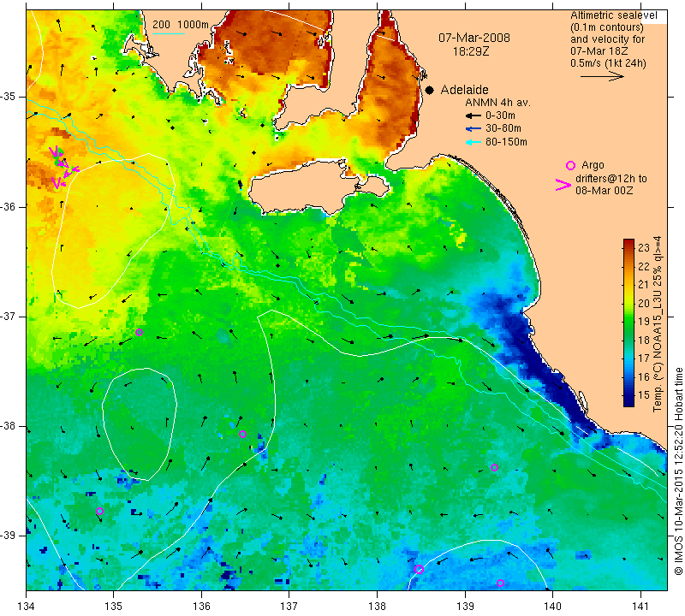
Task: Click the Argo float circle near 138.5E 39.3S
Action: (x=420, y=569)
